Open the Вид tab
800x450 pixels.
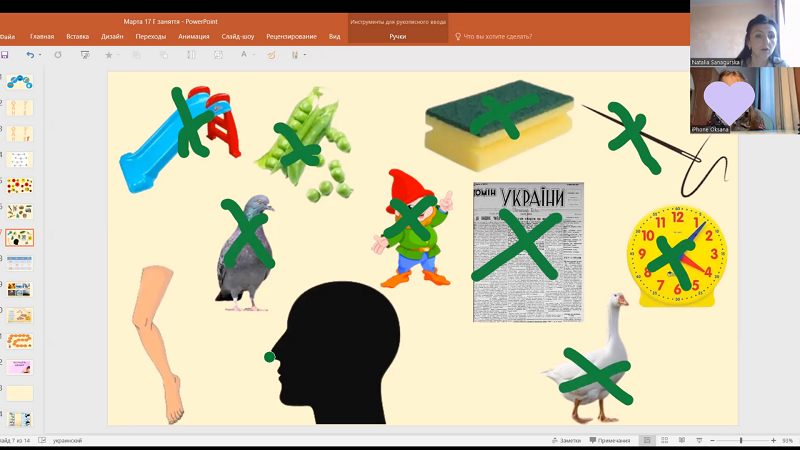pos(334,37)
